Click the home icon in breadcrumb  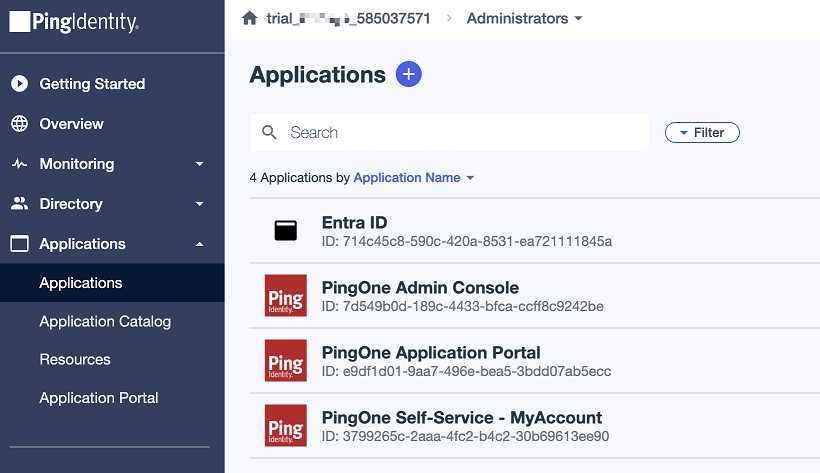click(x=249, y=18)
